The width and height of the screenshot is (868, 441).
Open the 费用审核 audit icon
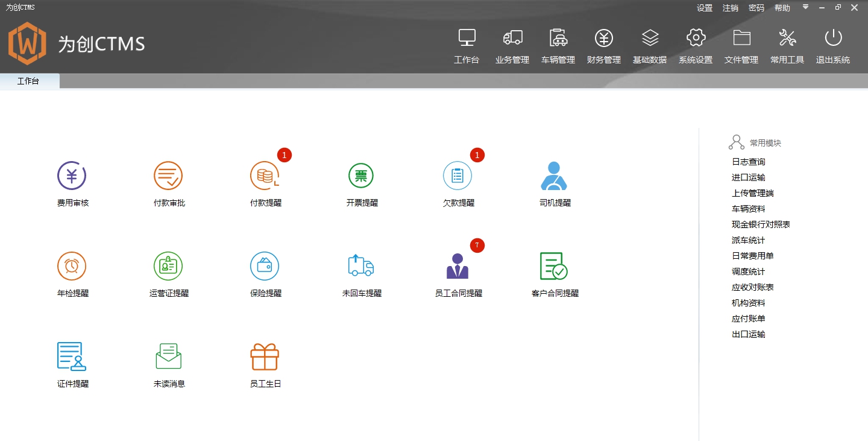tap(72, 176)
